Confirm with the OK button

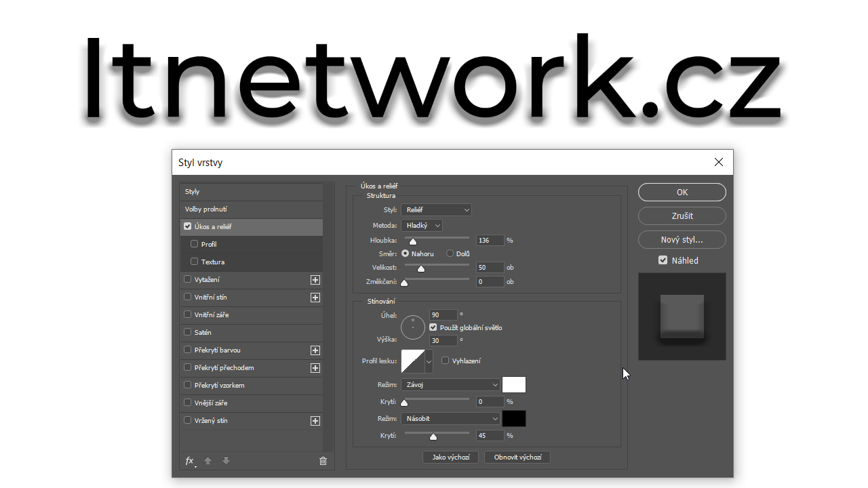click(x=682, y=192)
